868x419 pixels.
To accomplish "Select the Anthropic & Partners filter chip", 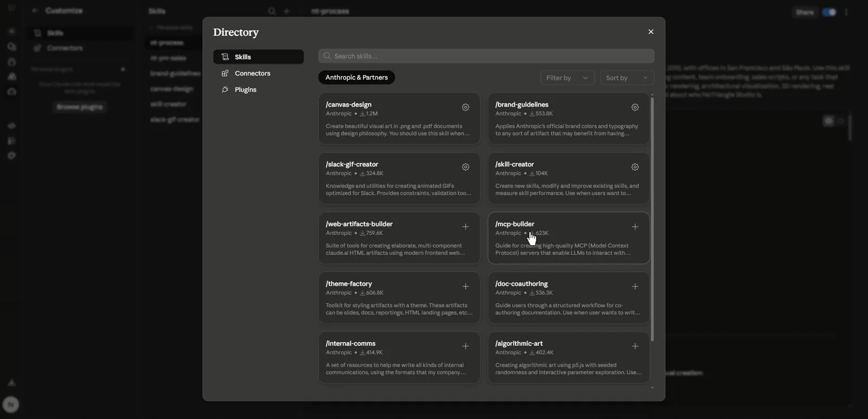I will [356, 78].
